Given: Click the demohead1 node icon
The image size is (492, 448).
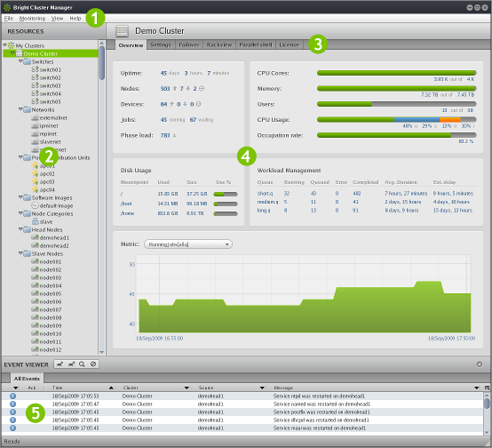Looking at the screenshot, I should (x=35, y=237).
